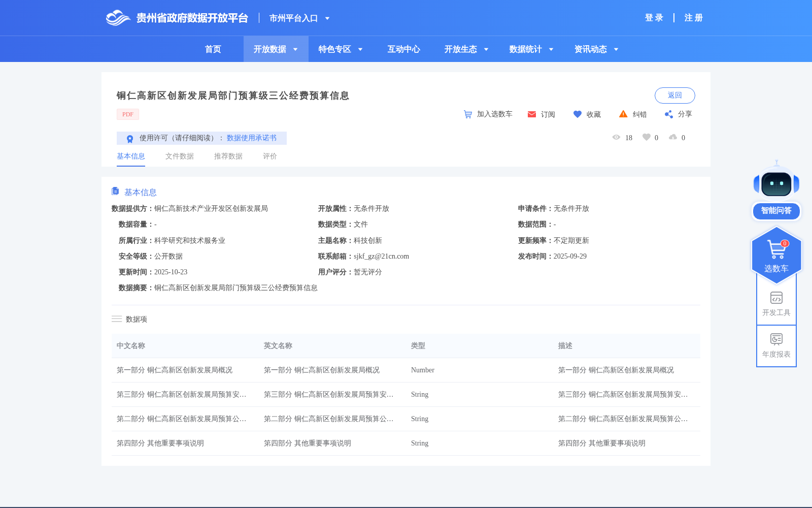The width and height of the screenshot is (812, 508).
Task: Go to 首页 in the navigation bar
Action: pos(213,49)
